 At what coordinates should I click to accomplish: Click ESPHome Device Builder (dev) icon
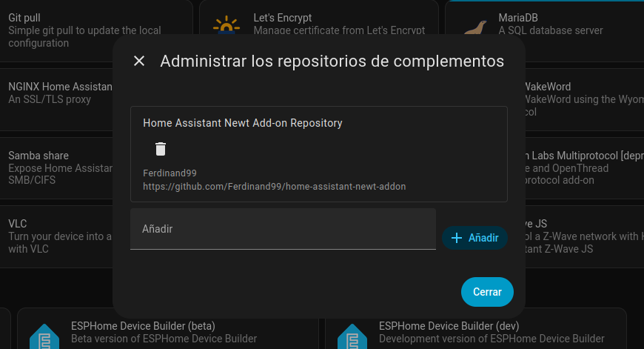352,336
